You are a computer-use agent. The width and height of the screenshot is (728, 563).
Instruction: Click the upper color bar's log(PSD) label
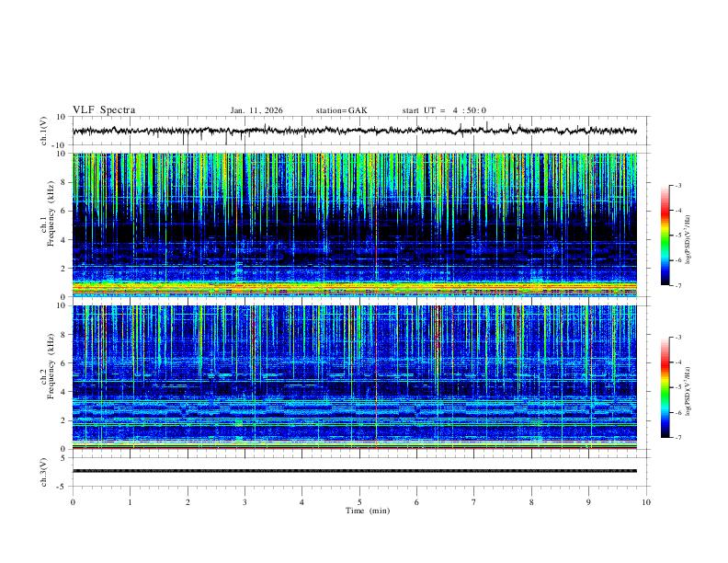point(688,239)
